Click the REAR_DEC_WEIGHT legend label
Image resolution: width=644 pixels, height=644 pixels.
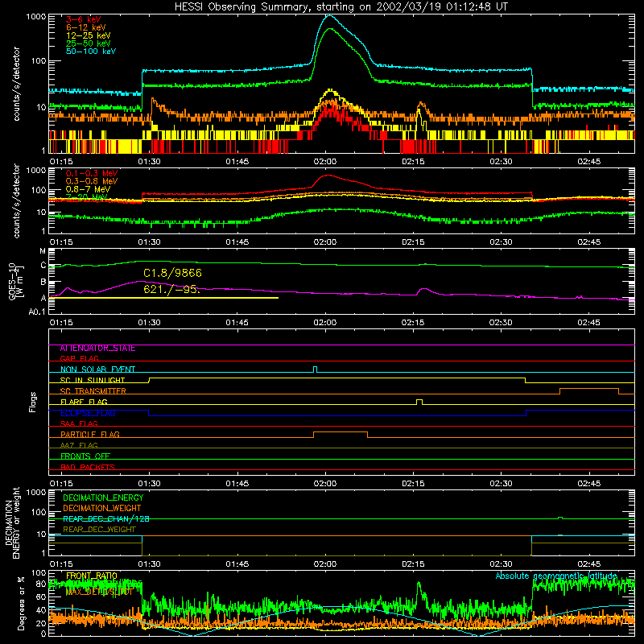99,530
